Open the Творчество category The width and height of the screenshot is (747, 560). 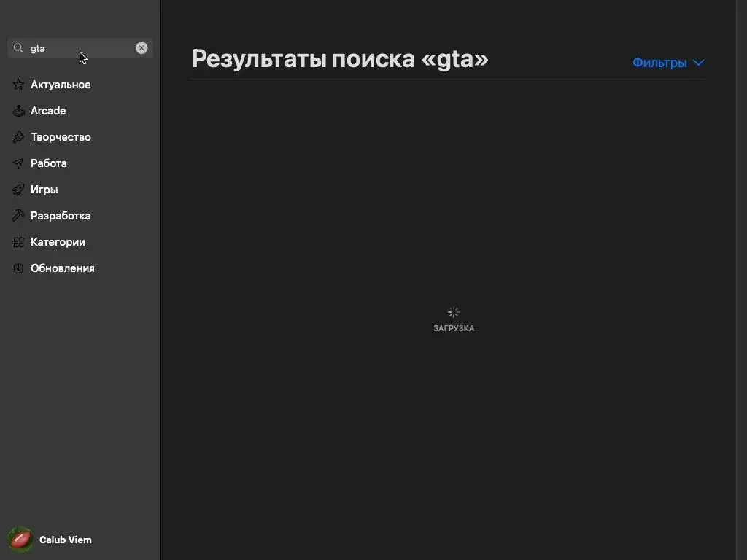click(x=61, y=137)
